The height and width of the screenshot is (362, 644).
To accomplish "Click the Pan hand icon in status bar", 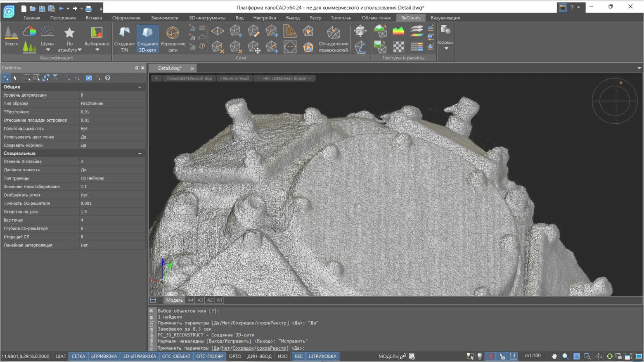I will (x=554, y=356).
